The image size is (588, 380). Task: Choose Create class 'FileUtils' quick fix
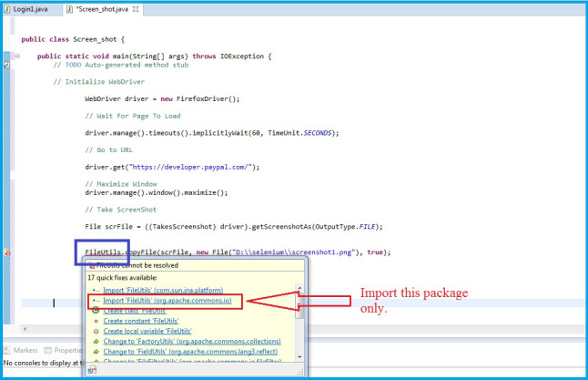[135, 311]
